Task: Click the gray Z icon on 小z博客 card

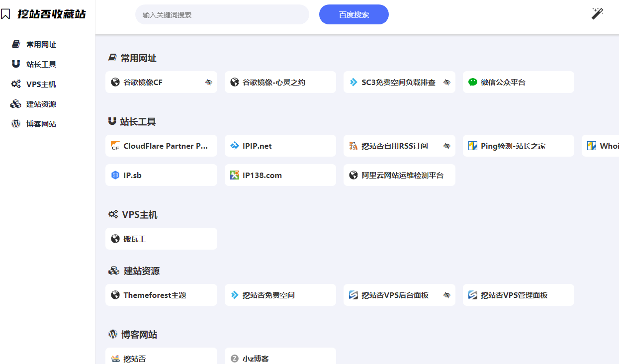Action: (235, 359)
